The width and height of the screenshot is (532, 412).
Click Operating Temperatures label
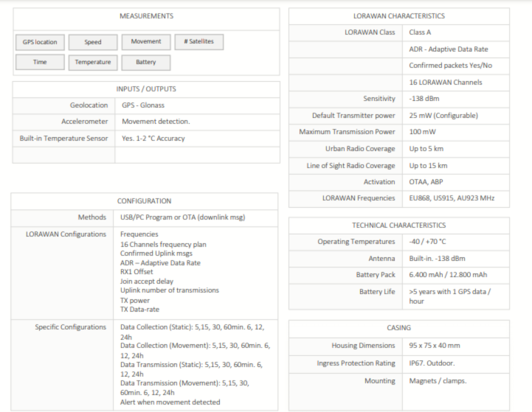click(356, 242)
